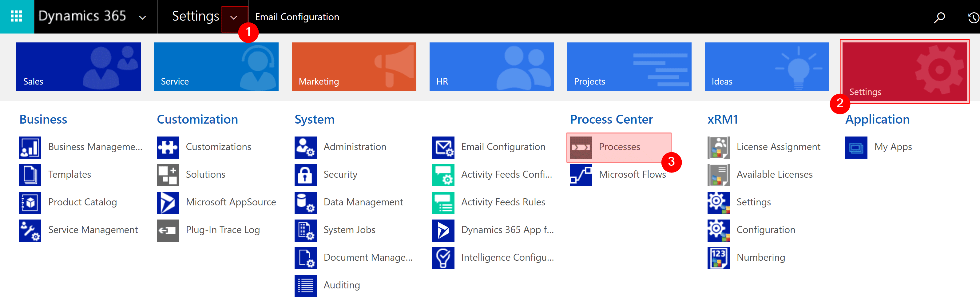Click the Available Licenses icon
980x301 pixels.
click(x=719, y=175)
